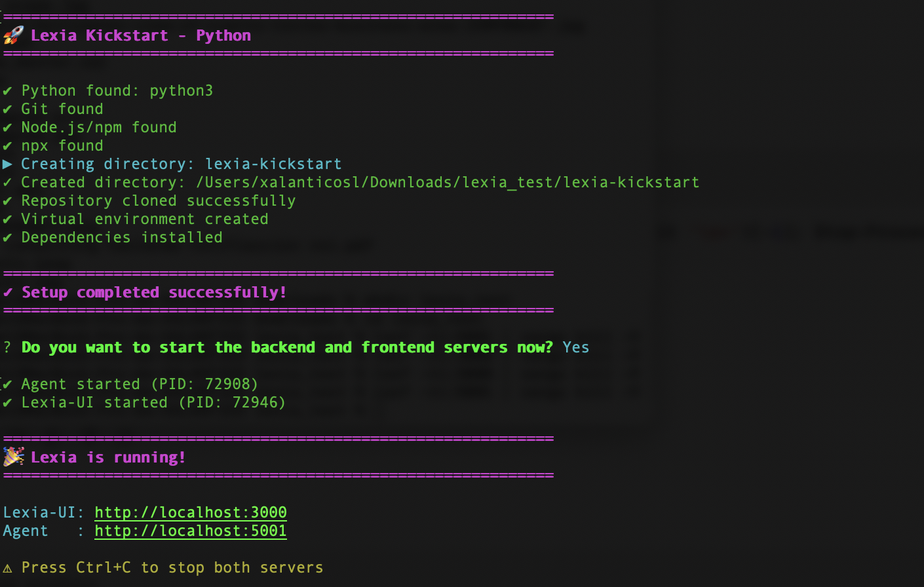Click the checkmark beside Python found

point(7,90)
